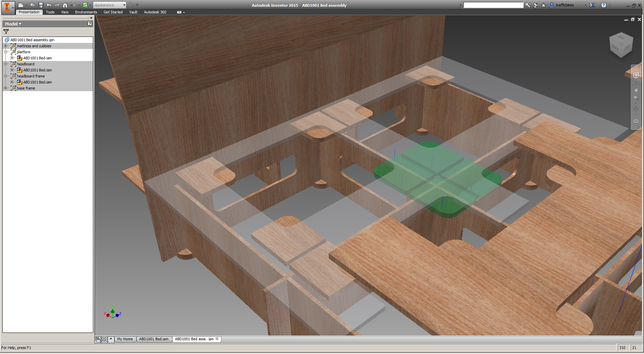Redo the last undone action
644x354 pixels.
(57, 5)
